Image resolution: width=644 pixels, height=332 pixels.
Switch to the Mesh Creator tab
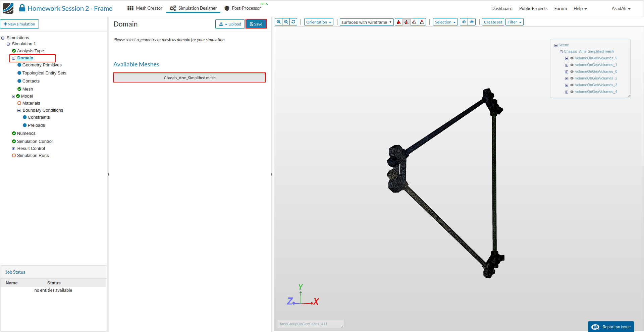click(x=145, y=8)
